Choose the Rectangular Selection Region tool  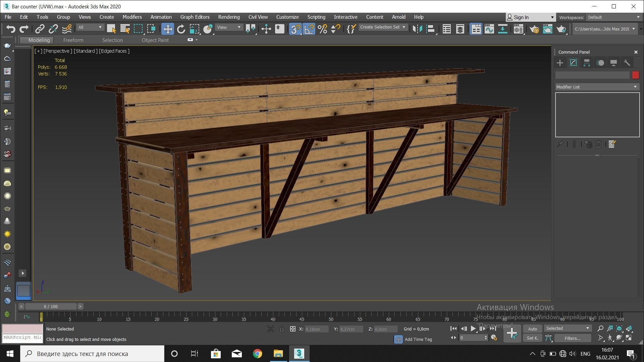pos(138,29)
